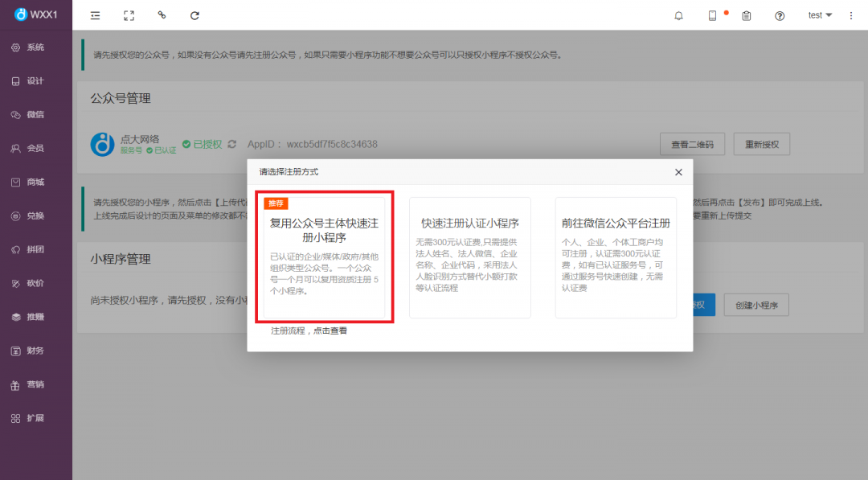868x480 pixels.
Task: Open the vertical three-dot menu
Action: tap(850, 14)
